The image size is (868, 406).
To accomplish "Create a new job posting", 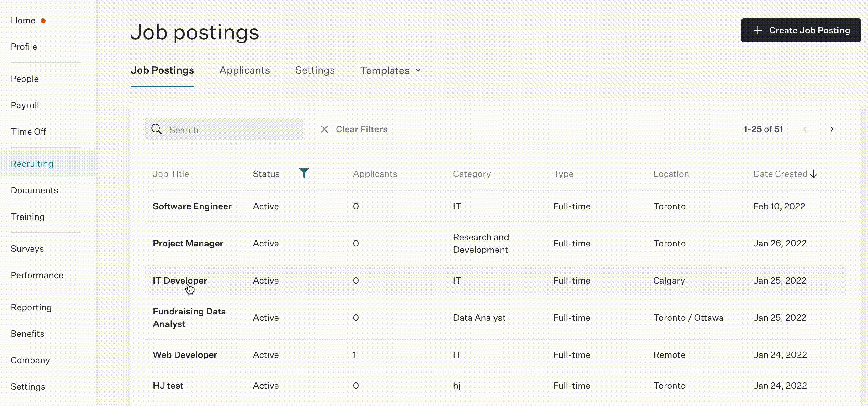I will (x=801, y=30).
